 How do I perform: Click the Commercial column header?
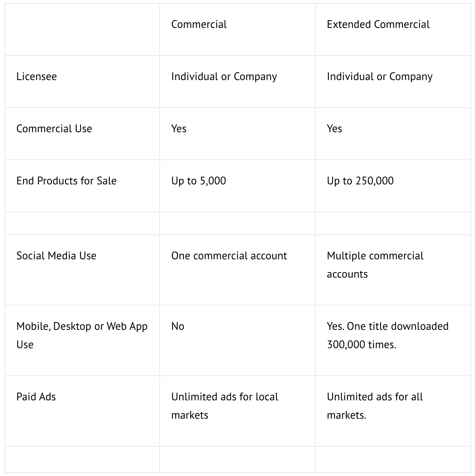[x=199, y=25]
